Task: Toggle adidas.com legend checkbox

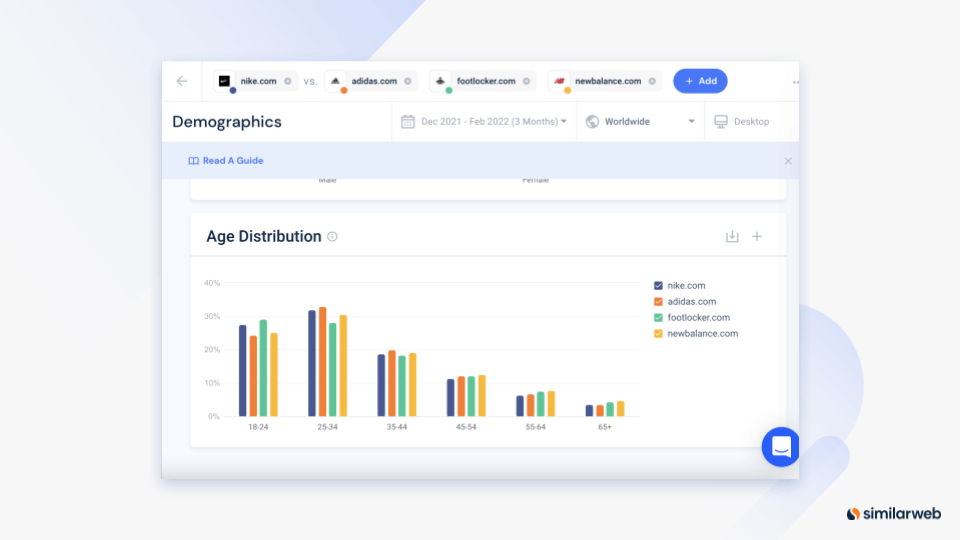Action: 658,302
